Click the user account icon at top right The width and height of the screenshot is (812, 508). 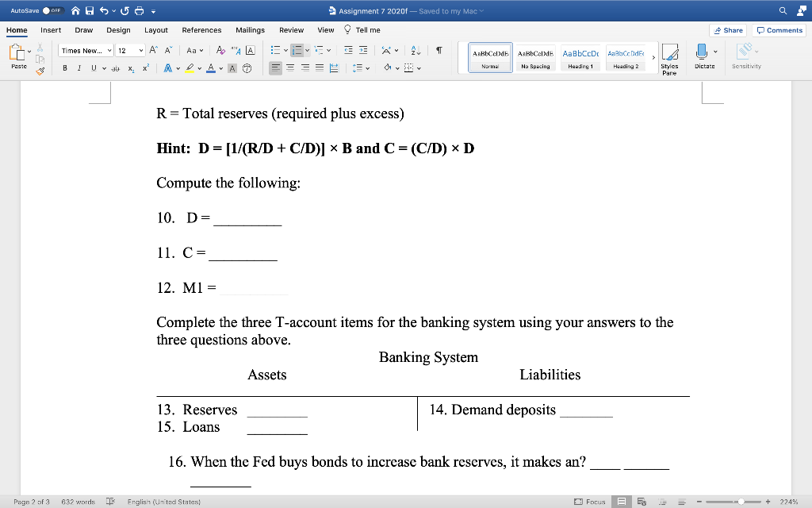[802, 10]
